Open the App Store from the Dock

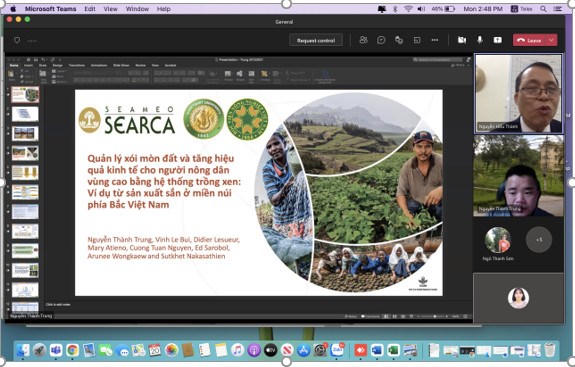303,351
